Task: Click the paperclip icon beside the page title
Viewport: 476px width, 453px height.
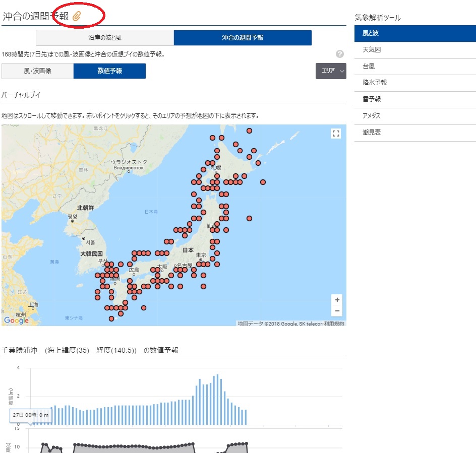Action: click(77, 16)
